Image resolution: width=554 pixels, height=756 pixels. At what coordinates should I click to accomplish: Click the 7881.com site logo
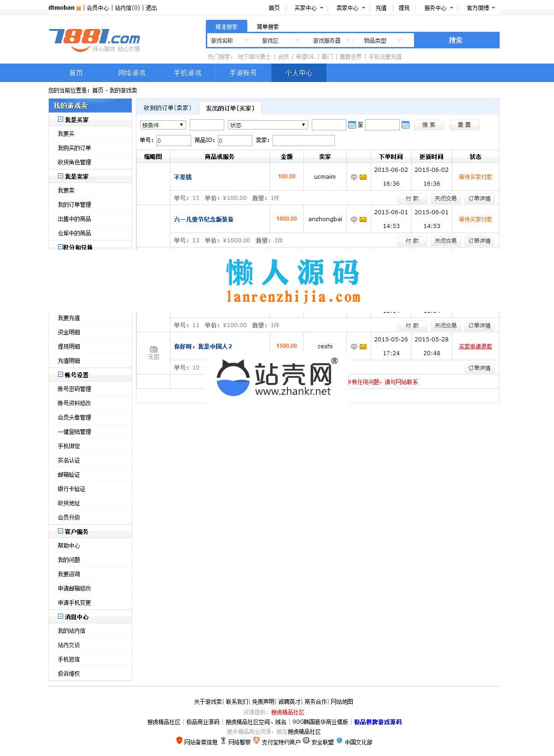94,40
